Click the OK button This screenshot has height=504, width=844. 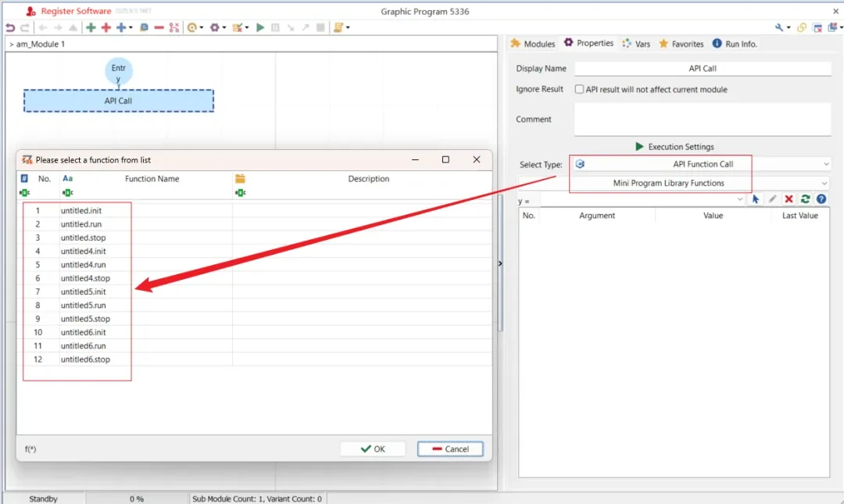373,449
